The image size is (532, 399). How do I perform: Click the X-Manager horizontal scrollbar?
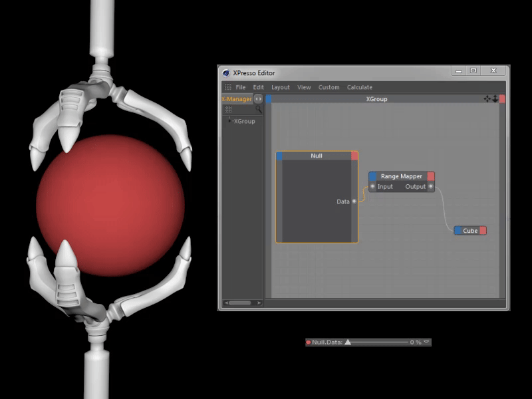(x=240, y=303)
